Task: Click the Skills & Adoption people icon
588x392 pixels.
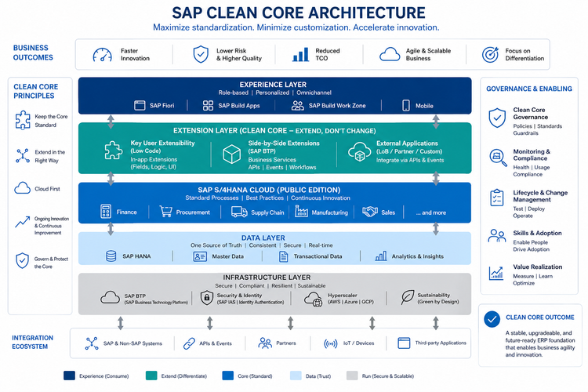Action: pos(497,236)
